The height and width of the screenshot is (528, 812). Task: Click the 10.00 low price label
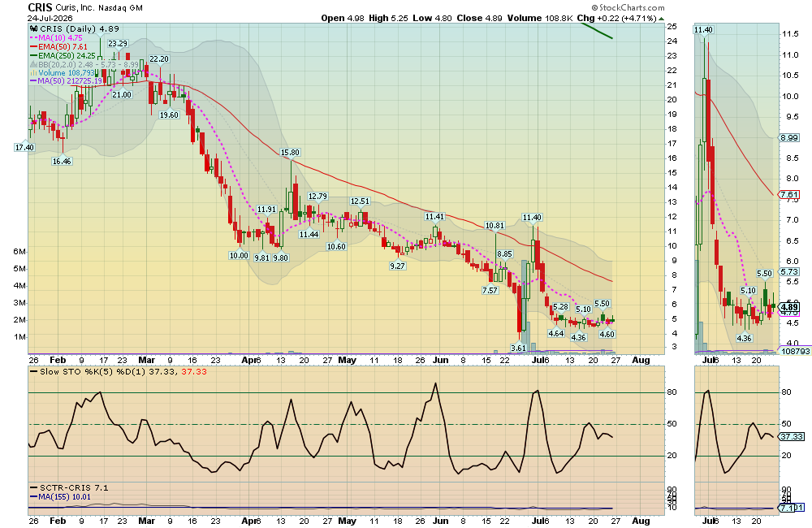(240, 255)
